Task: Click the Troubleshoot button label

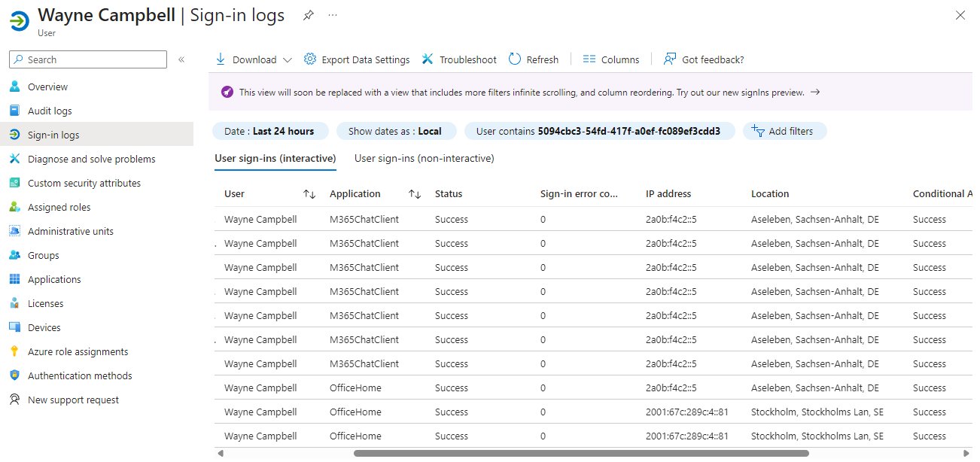Action: [x=468, y=59]
